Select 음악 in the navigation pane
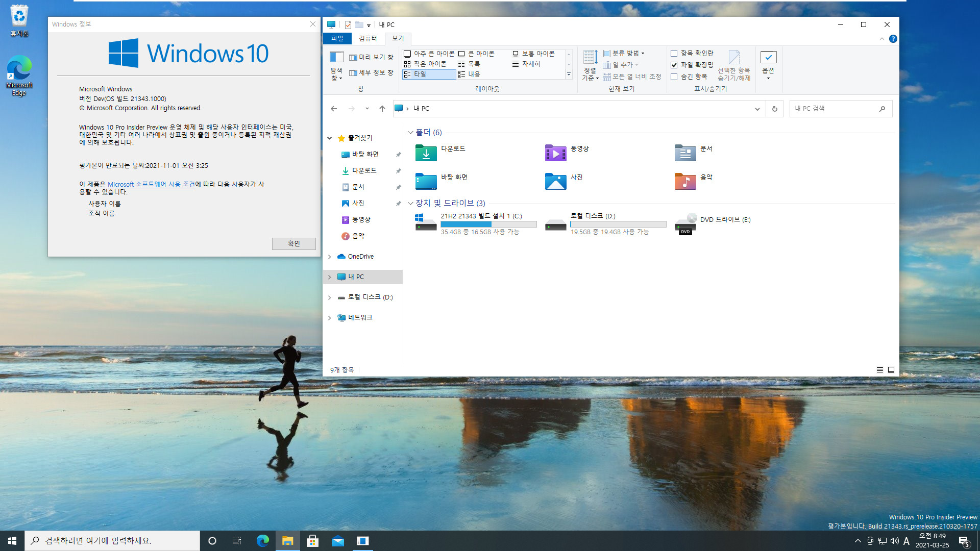Viewport: 980px width, 551px height. (358, 236)
